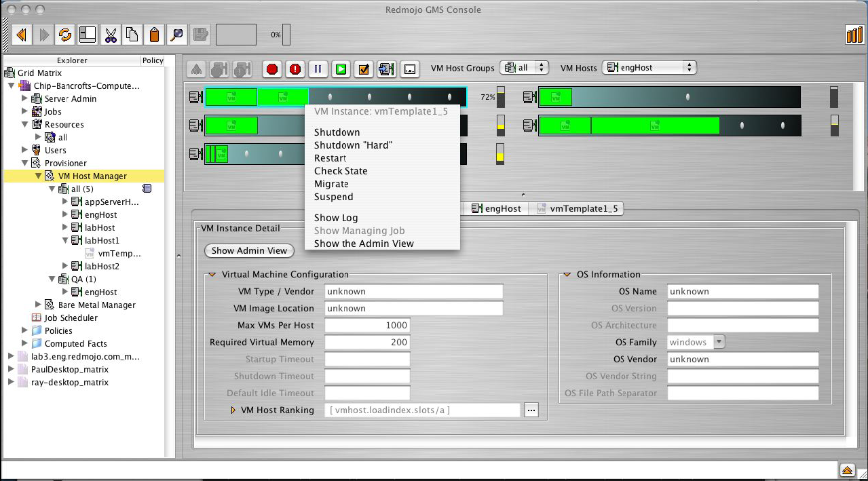Viewport: 868px width, 481px height.
Task: Click the orange Back navigation arrow
Action: (22, 35)
